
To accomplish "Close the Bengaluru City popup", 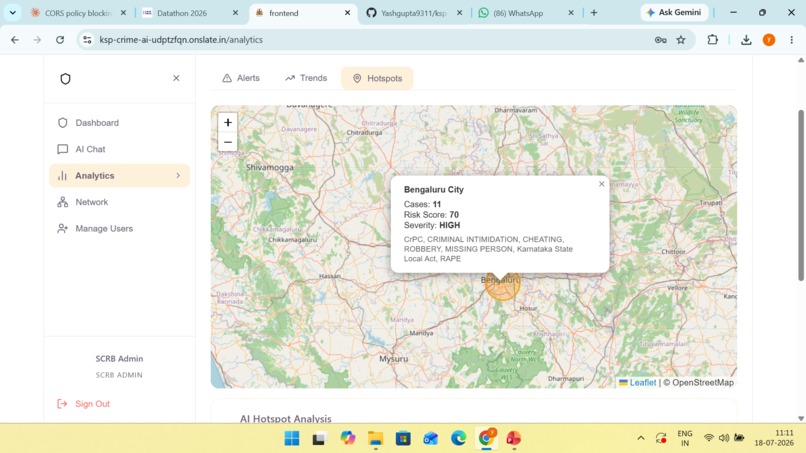I will tap(601, 184).
